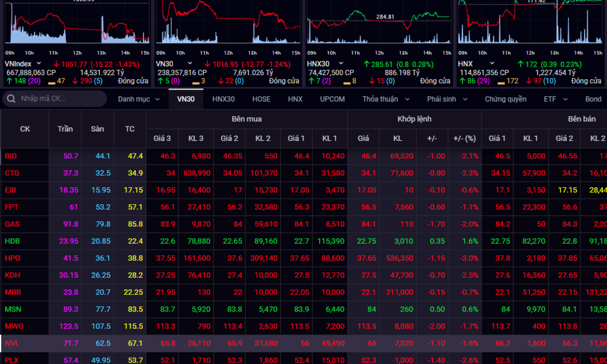Open the Danh mục dropdown menu

[x=139, y=99]
